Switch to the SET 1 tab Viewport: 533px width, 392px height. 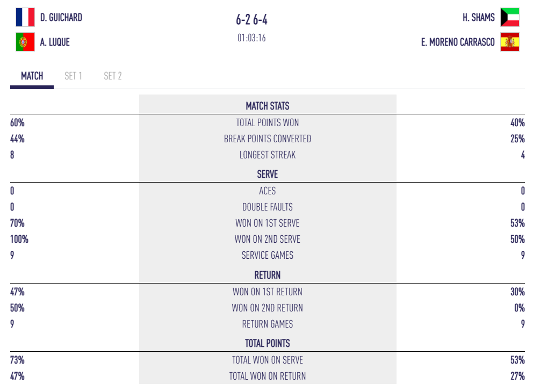[x=73, y=76]
